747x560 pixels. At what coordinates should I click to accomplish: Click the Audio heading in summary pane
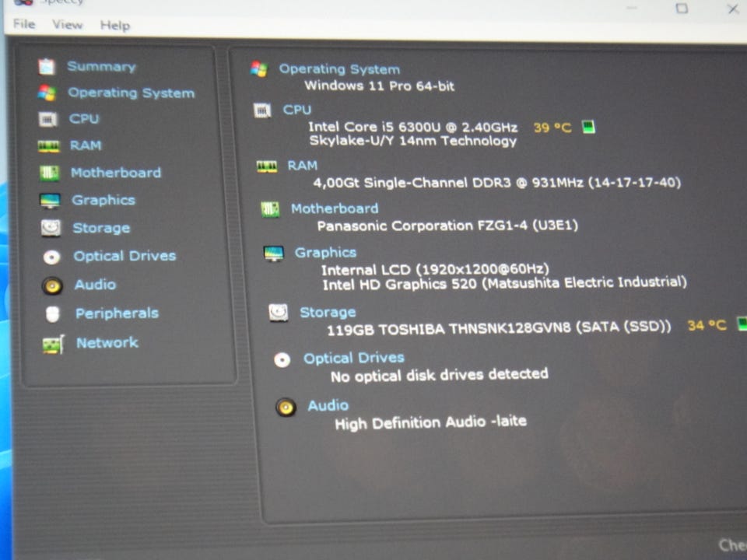(x=328, y=405)
